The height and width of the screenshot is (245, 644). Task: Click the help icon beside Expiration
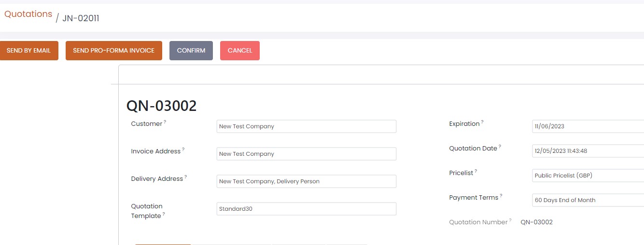coord(482,122)
